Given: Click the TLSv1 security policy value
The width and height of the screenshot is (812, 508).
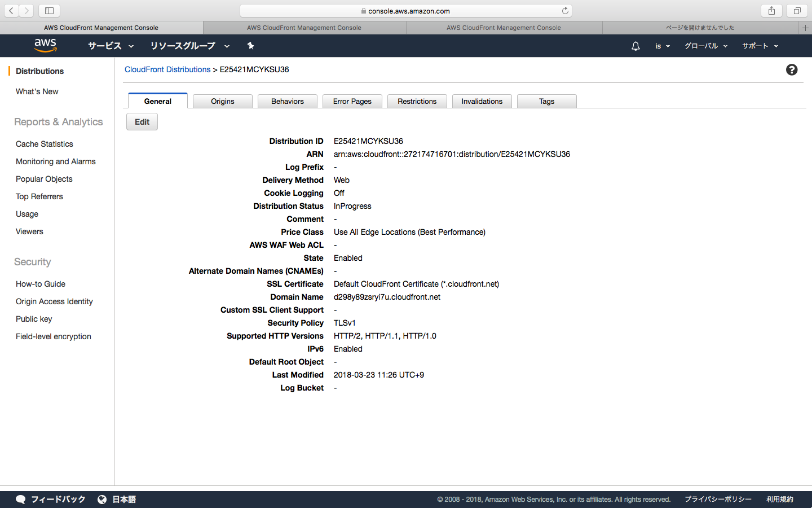Looking at the screenshot, I should pos(345,323).
